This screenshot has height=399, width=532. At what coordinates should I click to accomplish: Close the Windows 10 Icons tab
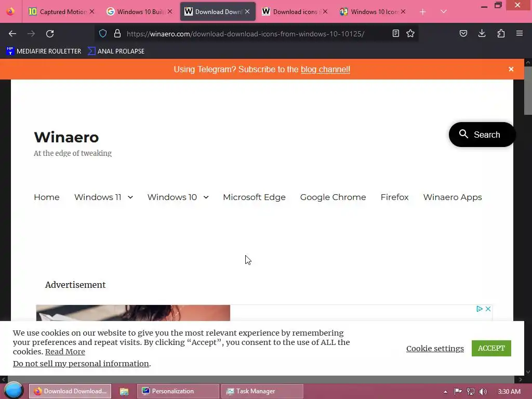coord(403,11)
